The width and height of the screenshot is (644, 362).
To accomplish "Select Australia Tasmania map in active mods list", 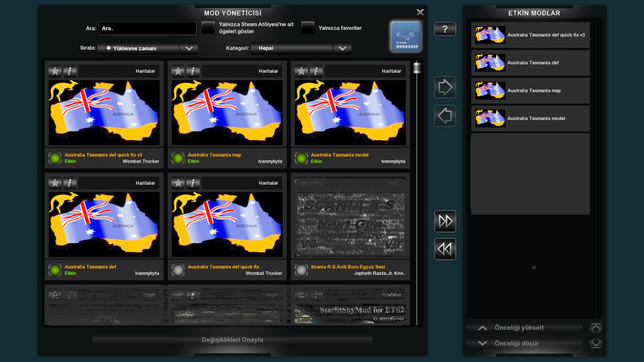I will click(530, 90).
